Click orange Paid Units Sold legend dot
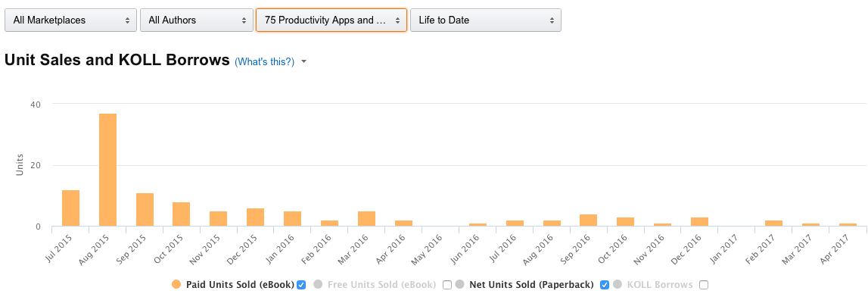This screenshot has width=868, height=297. click(x=176, y=285)
